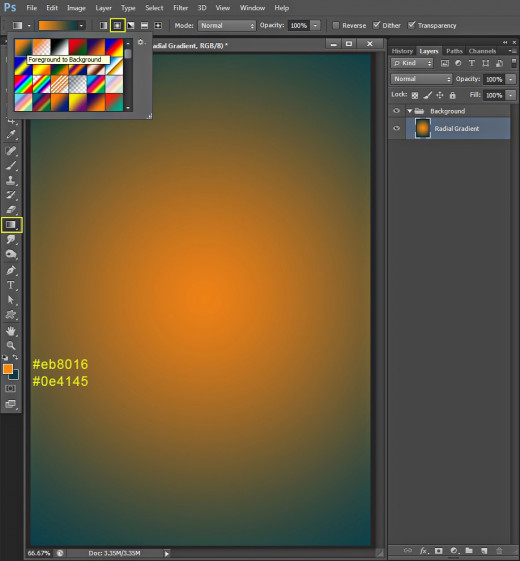
Task: Open the gradient Mode dropdown
Action: [x=227, y=25]
